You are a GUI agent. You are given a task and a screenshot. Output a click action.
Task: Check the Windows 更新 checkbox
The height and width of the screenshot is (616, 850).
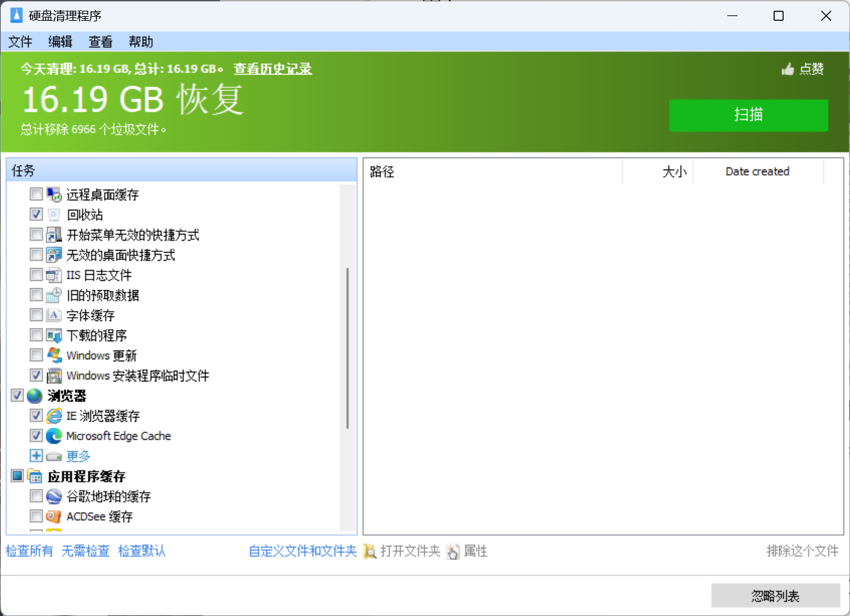[x=36, y=355]
